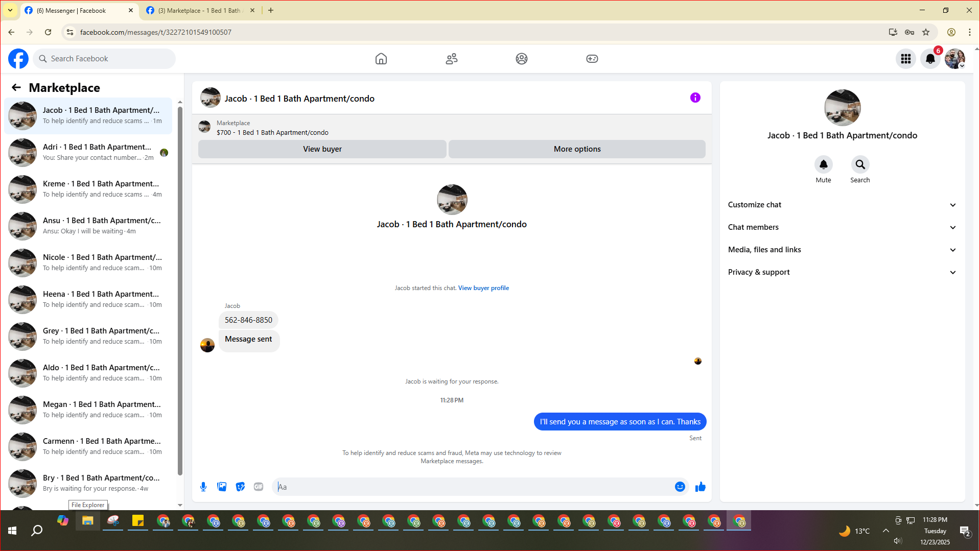Expand Chat members section
Screen dimensions: 980x551
[x=842, y=227]
